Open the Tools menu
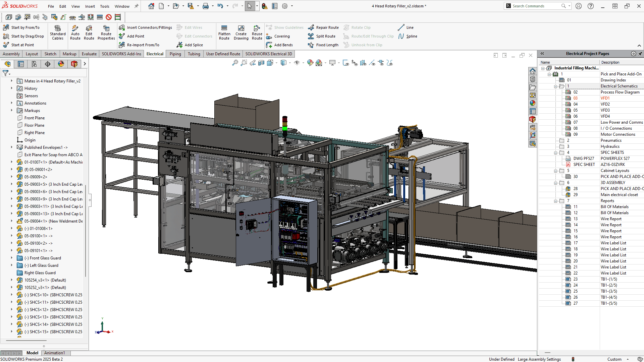The height and width of the screenshot is (362, 644). point(105,6)
